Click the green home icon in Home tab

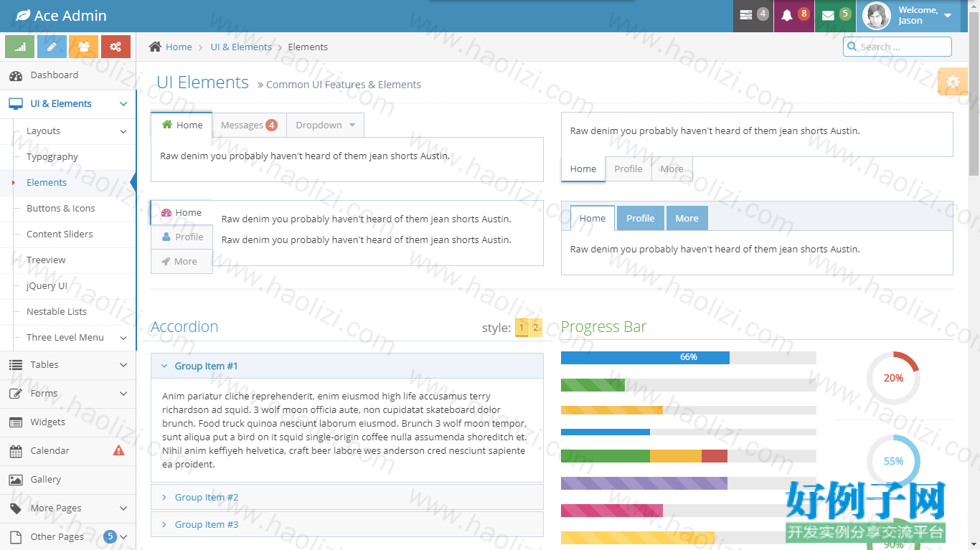tap(167, 125)
